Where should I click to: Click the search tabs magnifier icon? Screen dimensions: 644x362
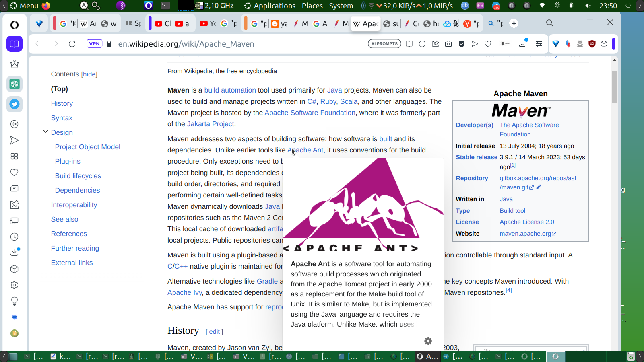click(550, 23)
